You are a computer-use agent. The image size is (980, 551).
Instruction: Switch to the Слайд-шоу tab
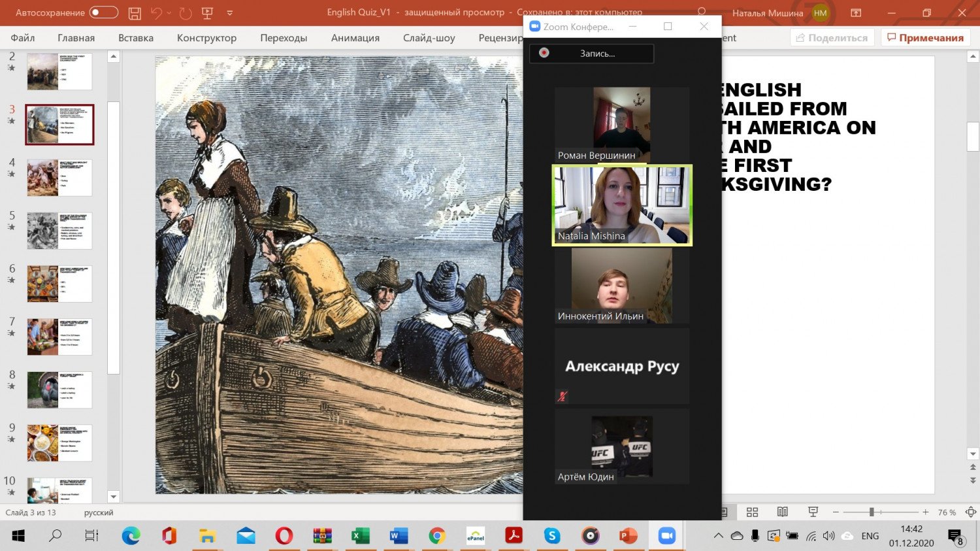click(x=429, y=38)
